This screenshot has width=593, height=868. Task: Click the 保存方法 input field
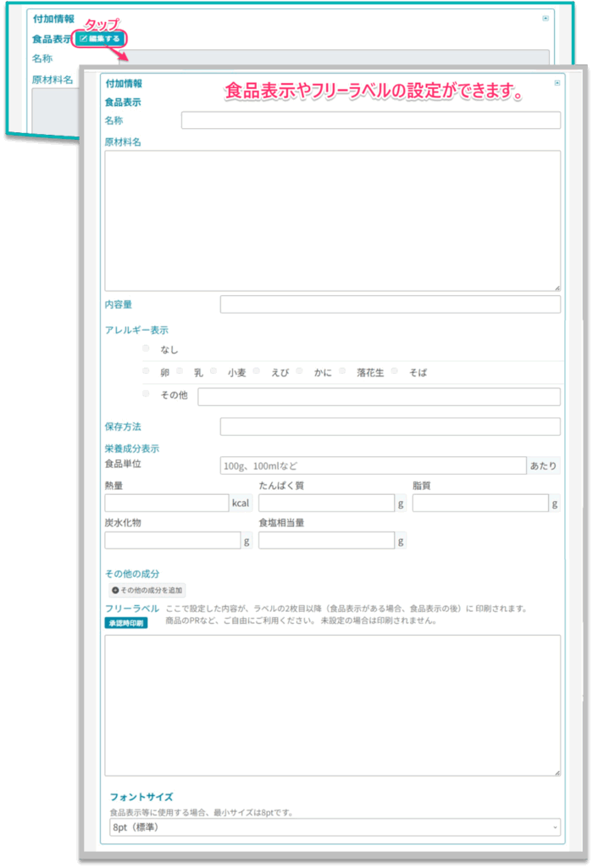[x=390, y=426]
